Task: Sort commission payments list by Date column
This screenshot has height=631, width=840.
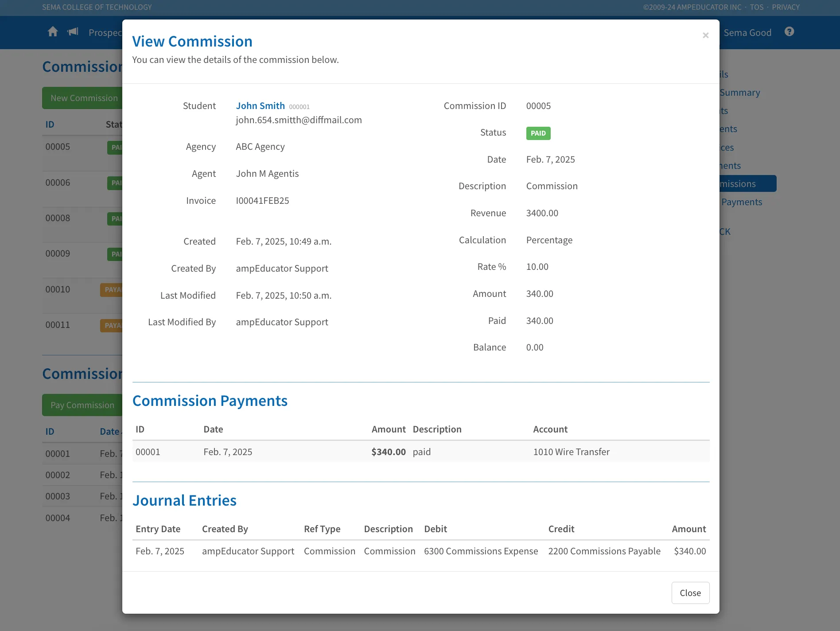Action: coord(110,432)
